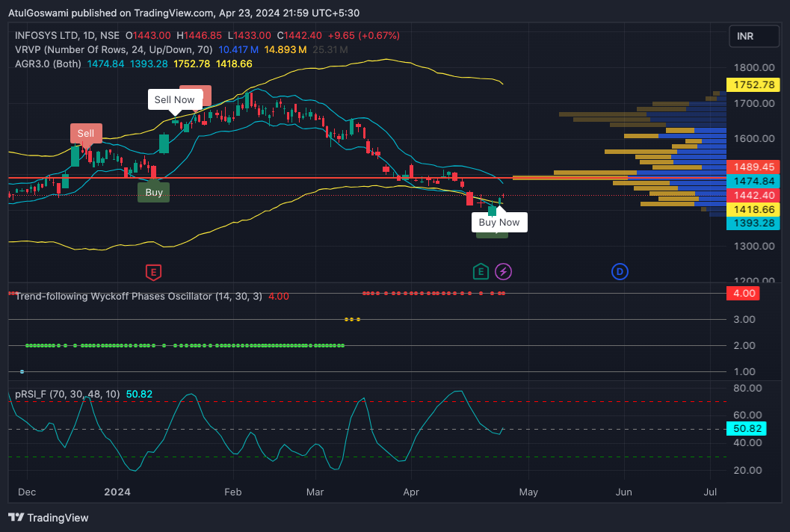Click the 'Buy Now' signal label

(x=499, y=222)
